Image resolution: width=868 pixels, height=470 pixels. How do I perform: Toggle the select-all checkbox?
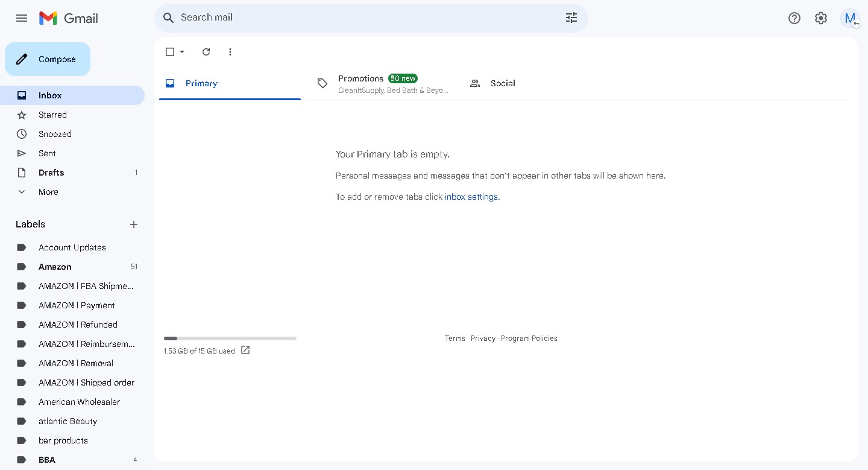click(x=170, y=52)
